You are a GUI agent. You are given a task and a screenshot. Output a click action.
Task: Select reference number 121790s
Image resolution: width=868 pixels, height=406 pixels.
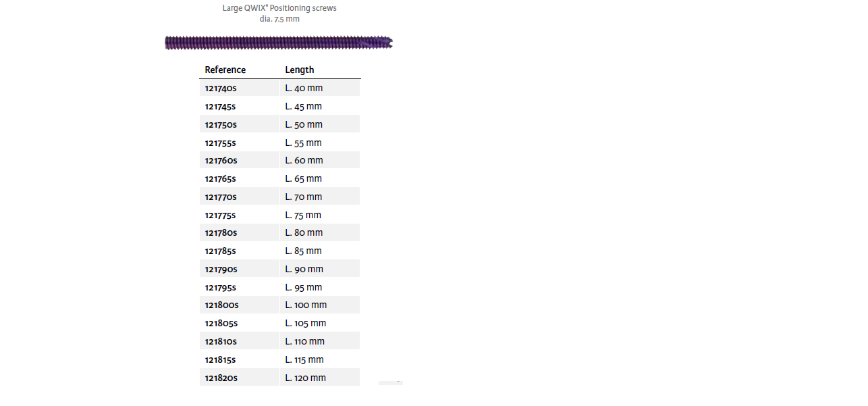coord(221,270)
